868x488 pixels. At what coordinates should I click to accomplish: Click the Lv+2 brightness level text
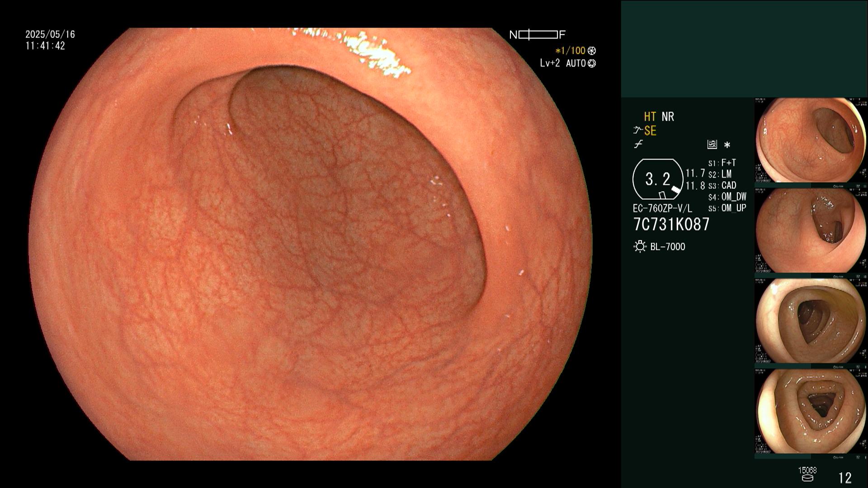pos(550,63)
